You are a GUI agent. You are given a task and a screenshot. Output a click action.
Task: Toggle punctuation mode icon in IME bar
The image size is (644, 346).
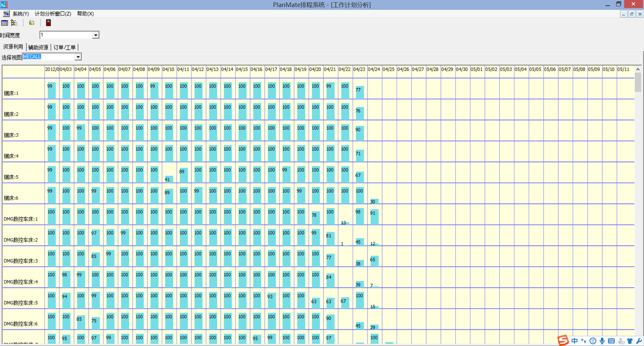click(584, 341)
